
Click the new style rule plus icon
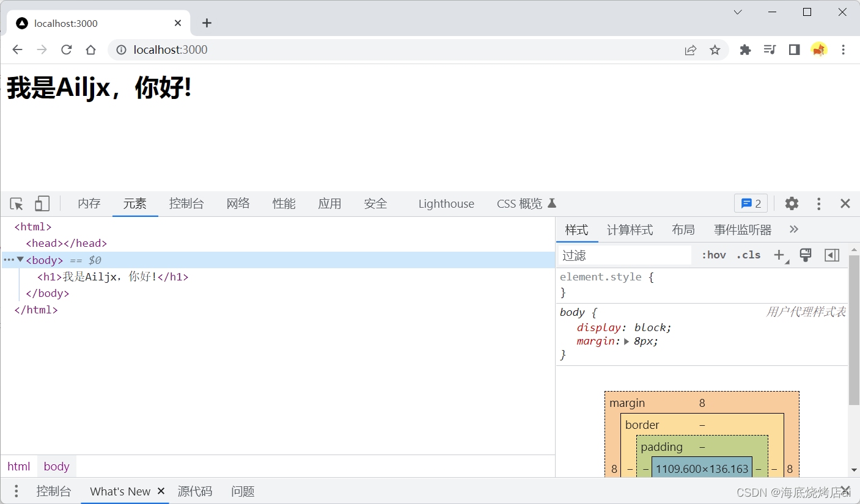click(x=779, y=255)
